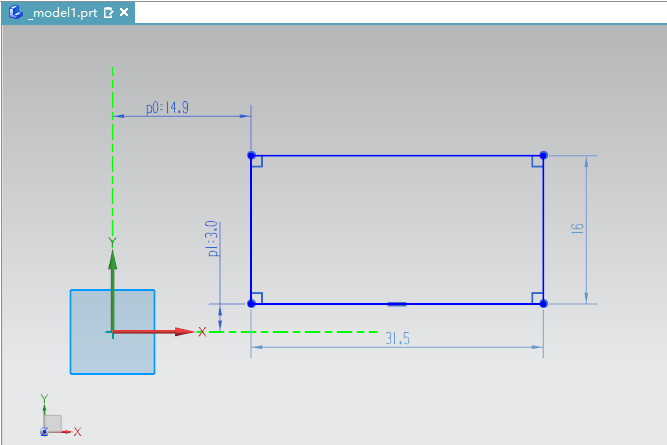Click the undock icon on the _model1.prt tab
Viewport: 667px width, 445px height.
coord(109,13)
